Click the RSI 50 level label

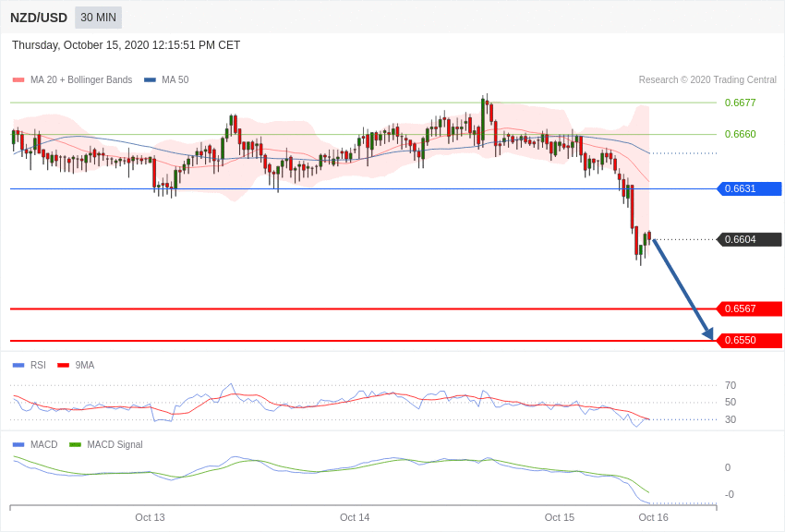click(731, 403)
